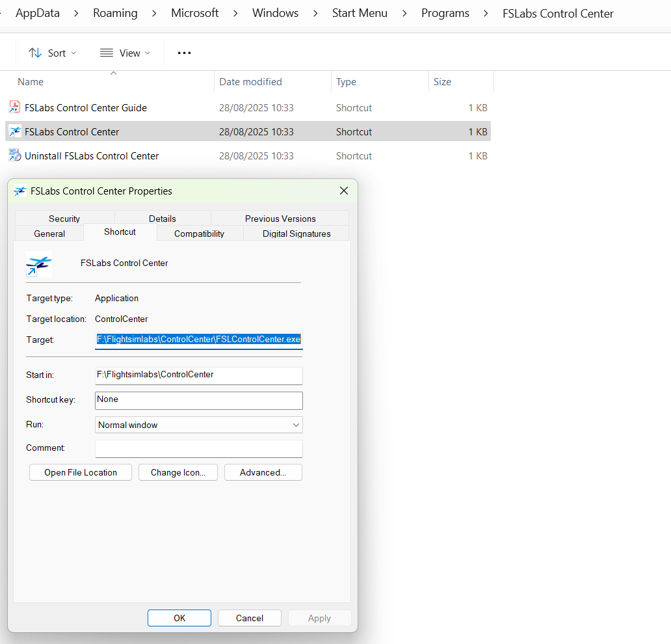Click the FSLabs Control Center Guide PDF icon
Image resolution: width=671 pixels, height=644 pixels.
pos(14,107)
